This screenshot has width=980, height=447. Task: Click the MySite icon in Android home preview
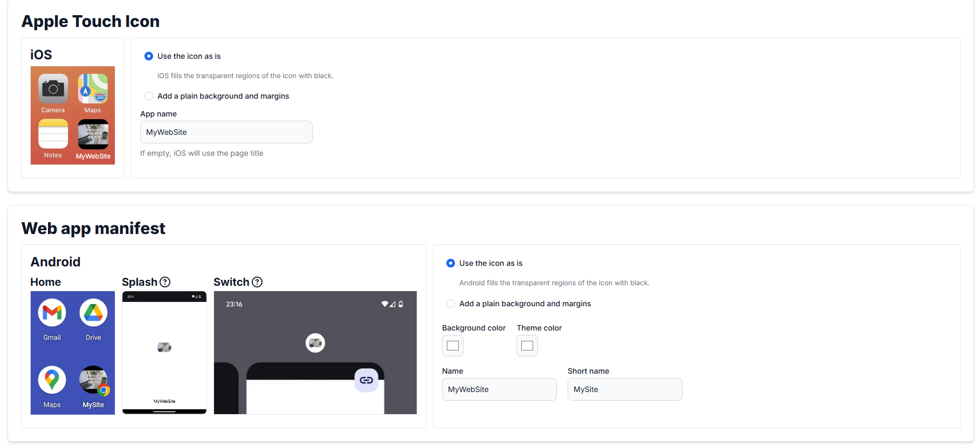[x=93, y=380]
